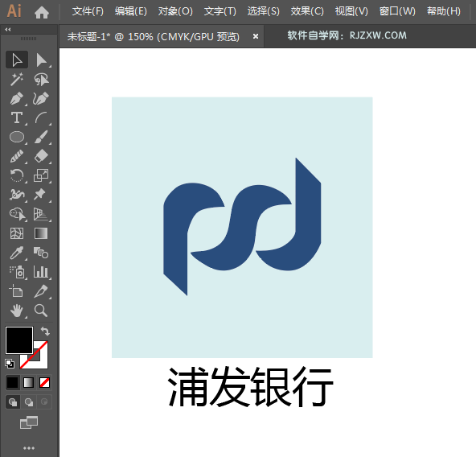This screenshot has height=457, width=476.
Task: Choose the Rotate tool
Action: point(17,175)
